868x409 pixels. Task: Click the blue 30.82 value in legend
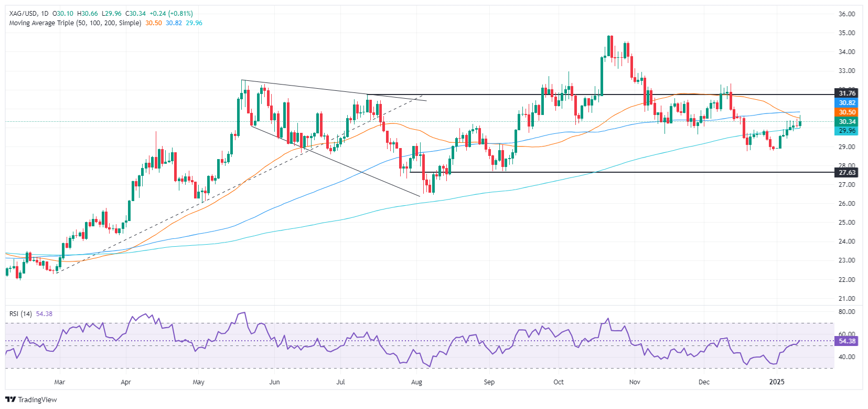pyautogui.click(x=174, y=23)
